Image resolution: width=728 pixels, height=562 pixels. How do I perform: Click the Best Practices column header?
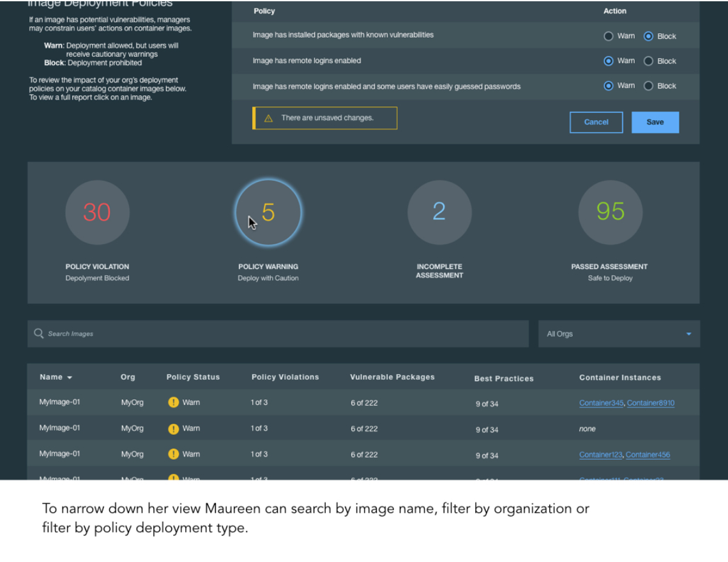coord(504,379)
